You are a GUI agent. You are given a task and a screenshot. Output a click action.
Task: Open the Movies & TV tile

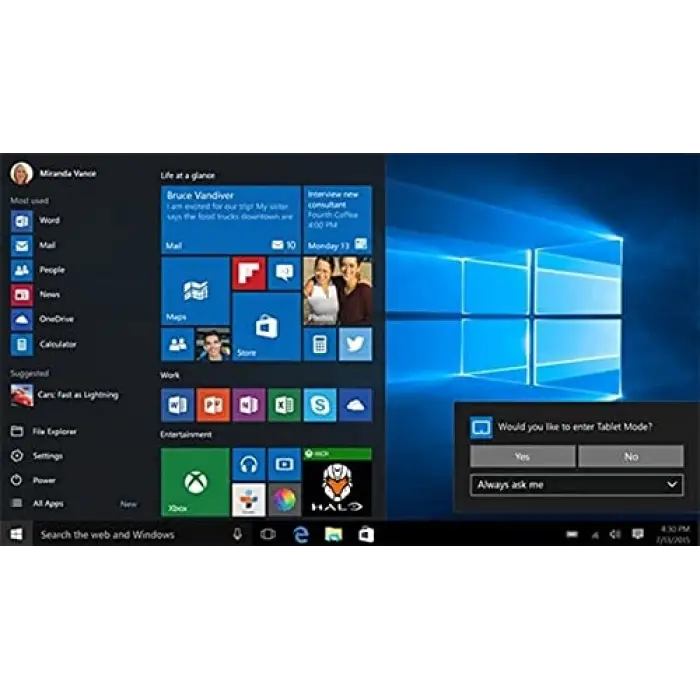284,464
